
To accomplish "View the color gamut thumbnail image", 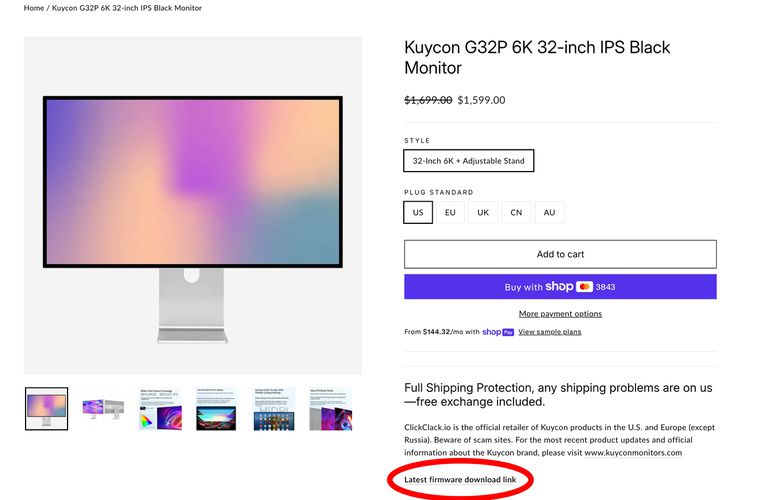I will pos(160,409).
